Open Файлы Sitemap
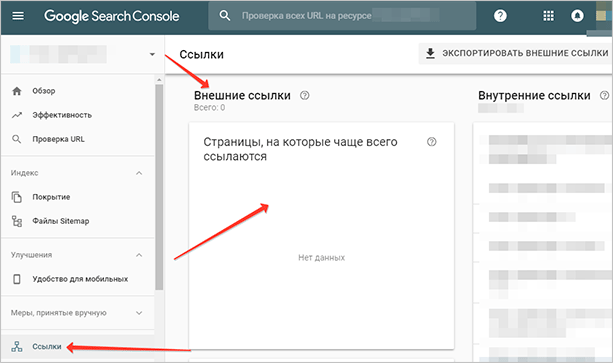The image size is (613, 363). [61, 221]
